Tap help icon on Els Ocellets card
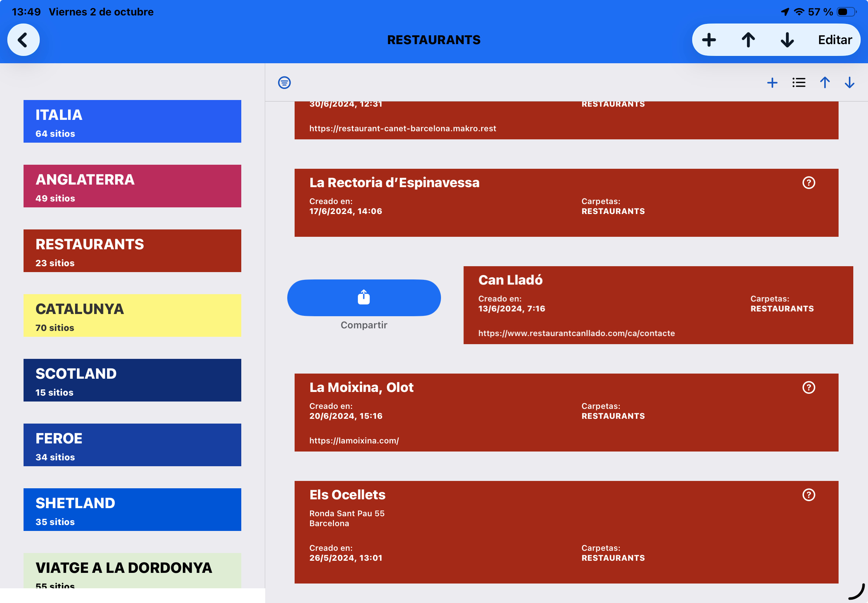Image resolution: width=868 pixels, height=603 pixels. coord(808,495)
